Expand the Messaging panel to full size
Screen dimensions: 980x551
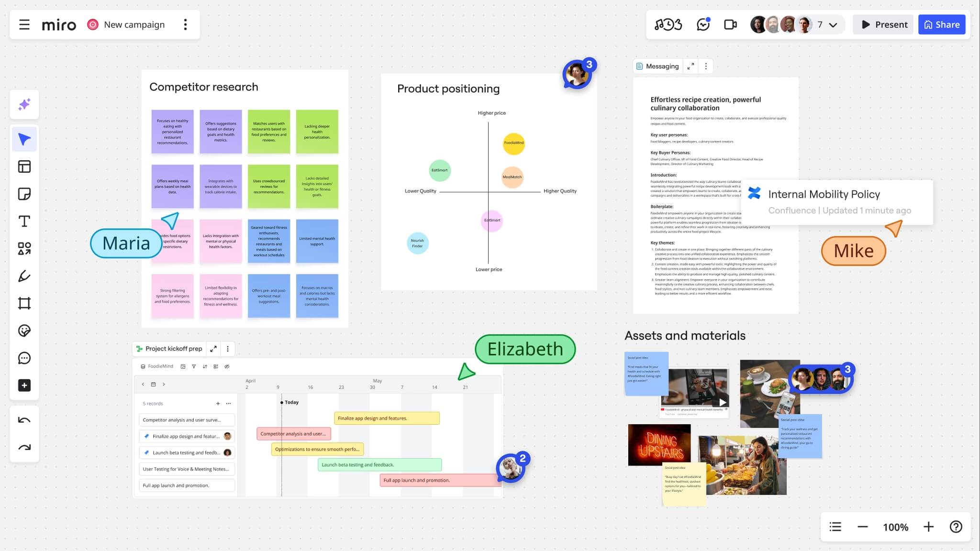690,66
